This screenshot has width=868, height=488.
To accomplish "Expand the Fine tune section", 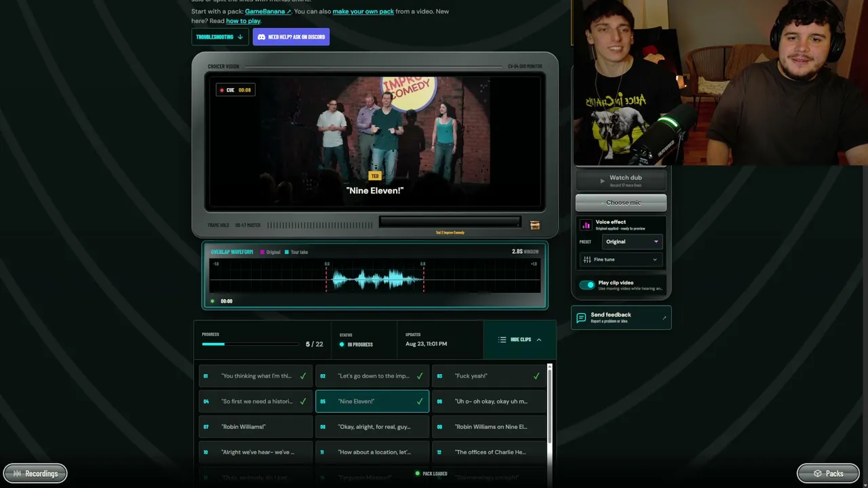I will (x=621, y=260).
